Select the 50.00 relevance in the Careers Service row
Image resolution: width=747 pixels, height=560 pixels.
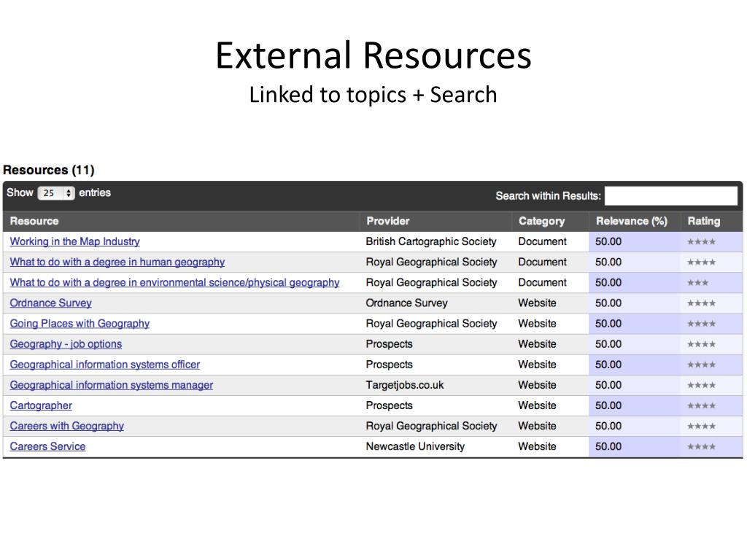pyautogui.click(x=608, y=446)
